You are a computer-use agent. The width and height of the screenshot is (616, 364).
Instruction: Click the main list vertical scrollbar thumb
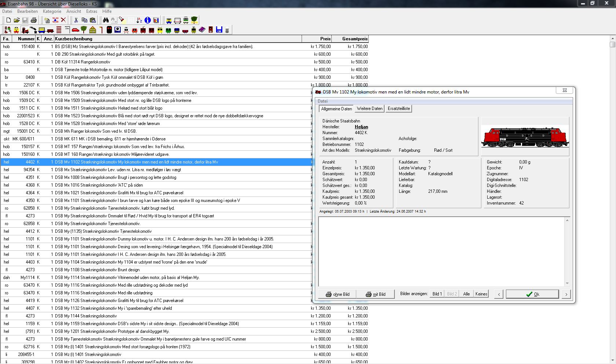click(612, 45)
